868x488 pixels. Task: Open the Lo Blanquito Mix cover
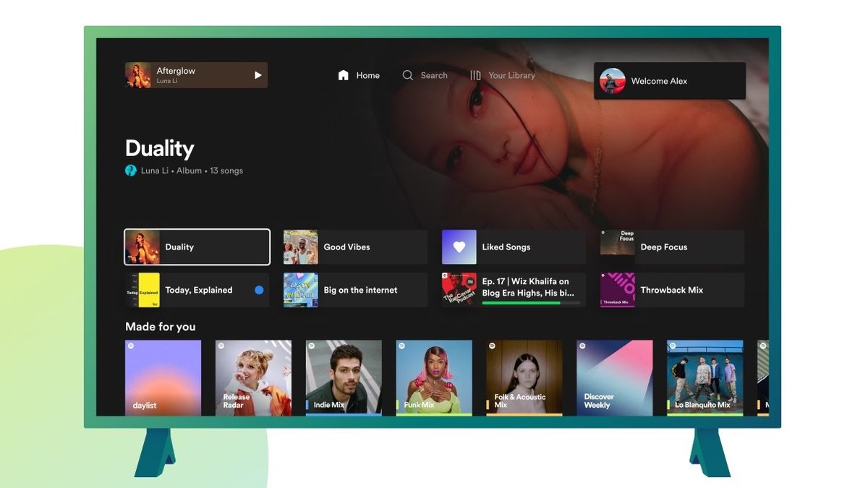[x=705, y=377]
